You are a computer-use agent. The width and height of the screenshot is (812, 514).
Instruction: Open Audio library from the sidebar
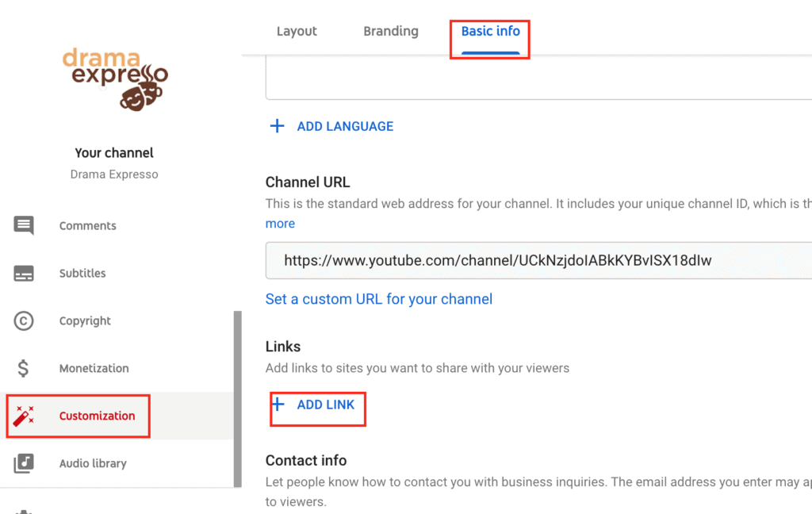coord(93,463)
